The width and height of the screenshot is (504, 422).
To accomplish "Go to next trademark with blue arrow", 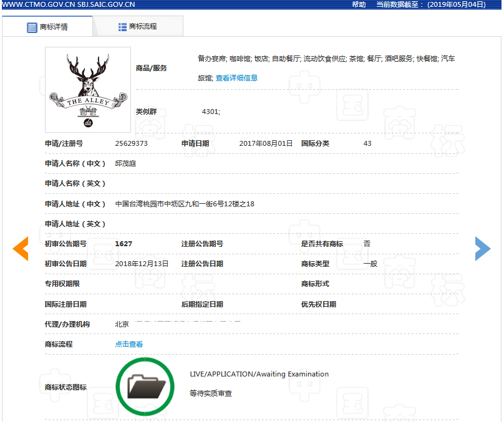I will tap(483, 249).
